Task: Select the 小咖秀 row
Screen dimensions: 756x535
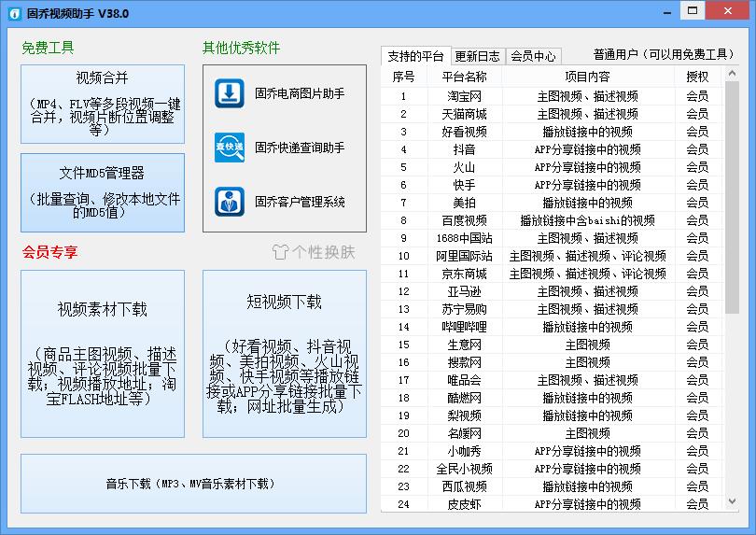Action: tap(553, 451)
